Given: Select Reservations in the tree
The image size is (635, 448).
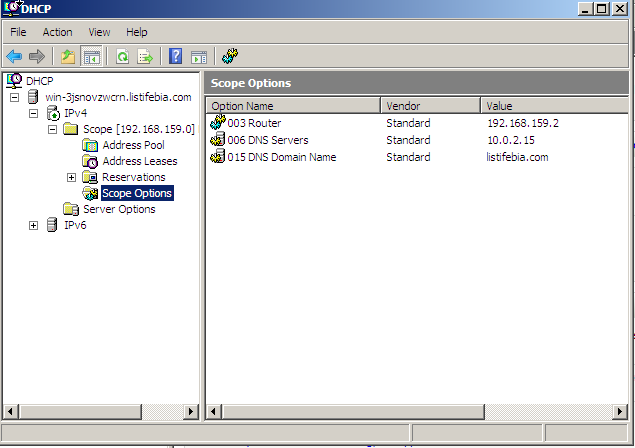Looking at the screenshot, I should (134, 177).
